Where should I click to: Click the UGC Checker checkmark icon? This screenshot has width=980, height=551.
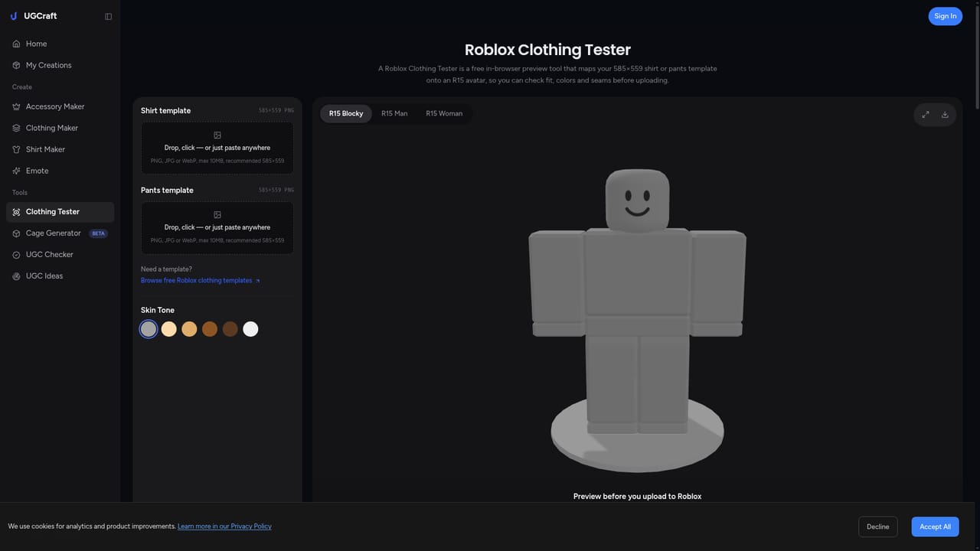tap(16, 255)
